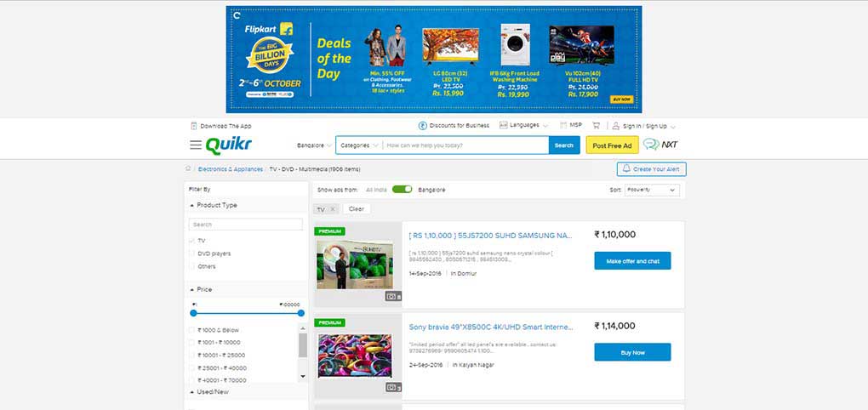Open the hamburger menu beside Quikr logo
The height and width of the screenshot is (410, 868).
[196, 145]
